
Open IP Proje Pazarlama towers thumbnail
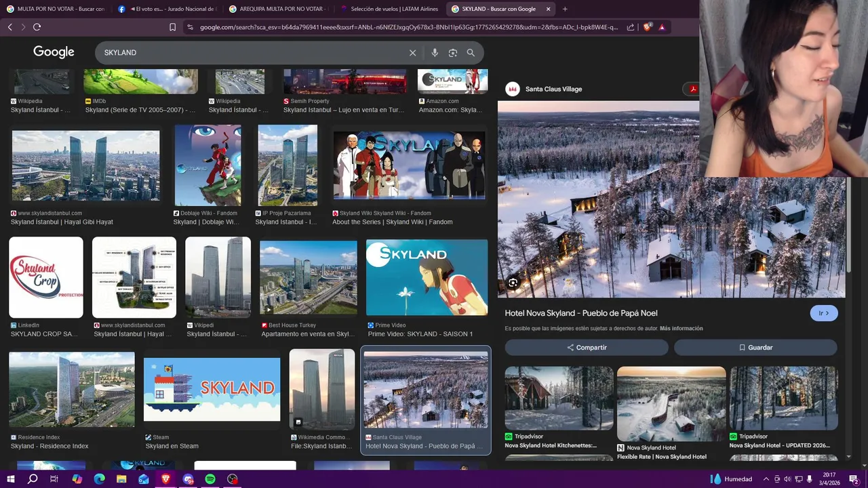click(288, 165)
